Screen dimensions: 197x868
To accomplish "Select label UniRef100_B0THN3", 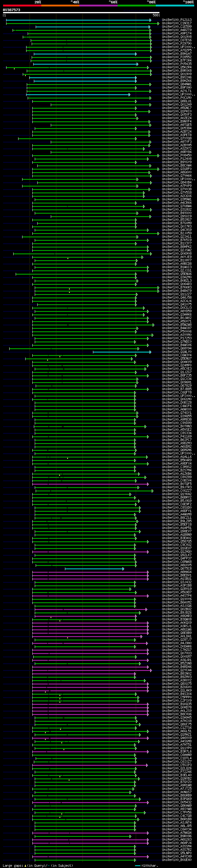I will 177,426.
